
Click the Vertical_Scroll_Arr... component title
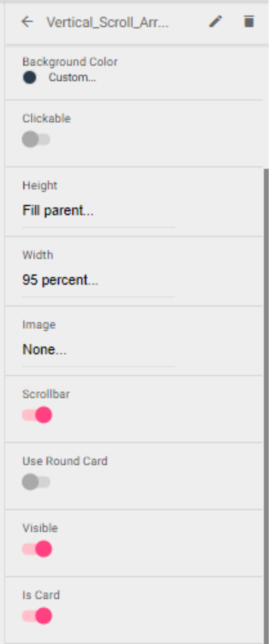107,22
